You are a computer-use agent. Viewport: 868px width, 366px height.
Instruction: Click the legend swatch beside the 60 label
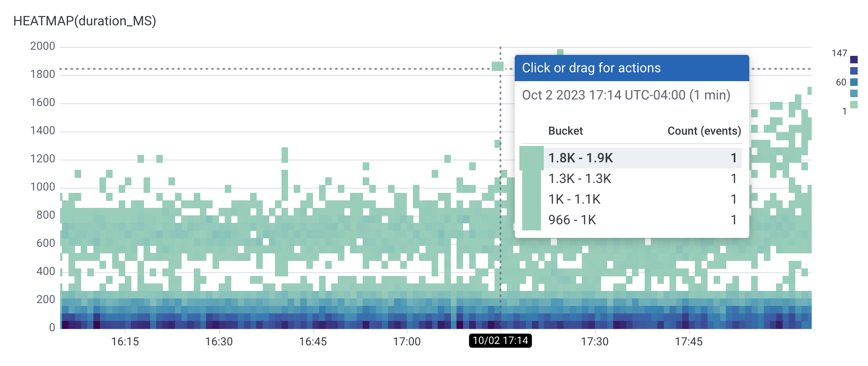pyautogui.click(x=854, y=82)
